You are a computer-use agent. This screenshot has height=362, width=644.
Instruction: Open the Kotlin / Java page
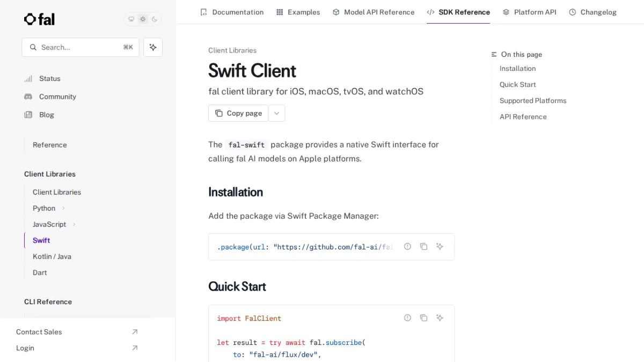[x=52, y=256]
